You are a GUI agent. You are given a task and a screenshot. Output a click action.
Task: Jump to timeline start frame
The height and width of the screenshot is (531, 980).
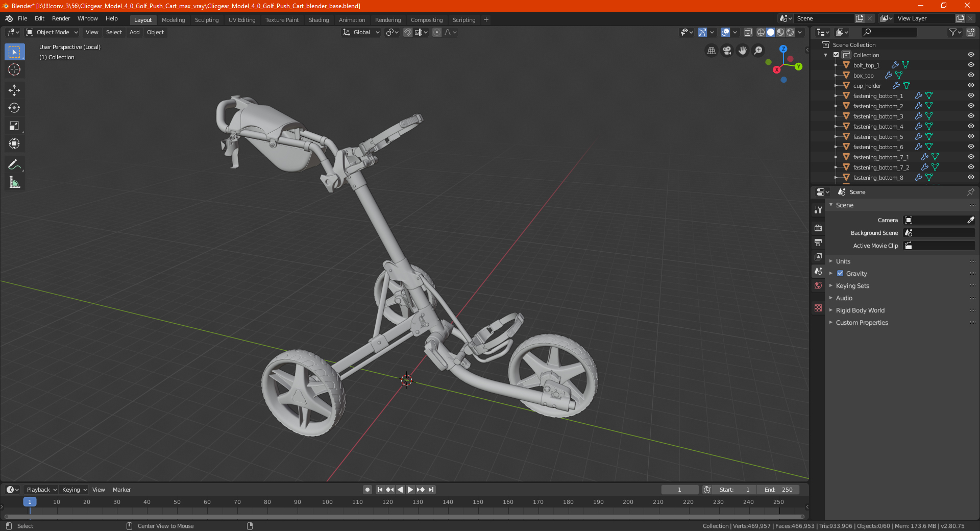(x=380, y=490)
